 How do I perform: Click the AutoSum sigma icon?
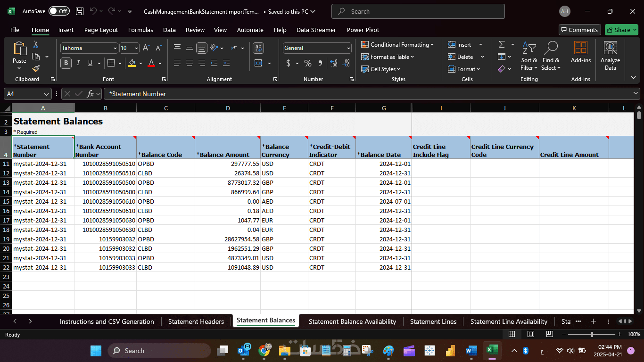click(x=502, y=44)
